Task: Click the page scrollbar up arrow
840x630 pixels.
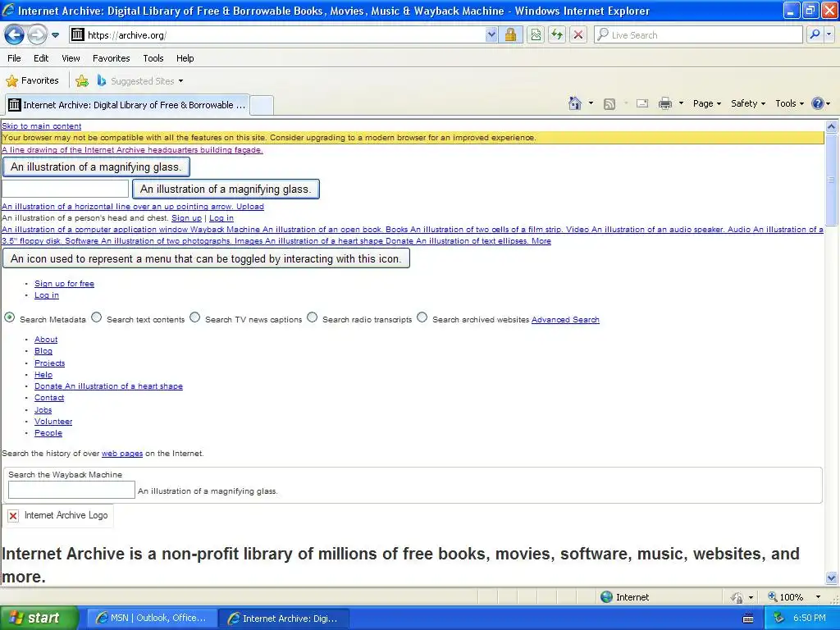Action: pyautogui.click(x=832, y=127)
